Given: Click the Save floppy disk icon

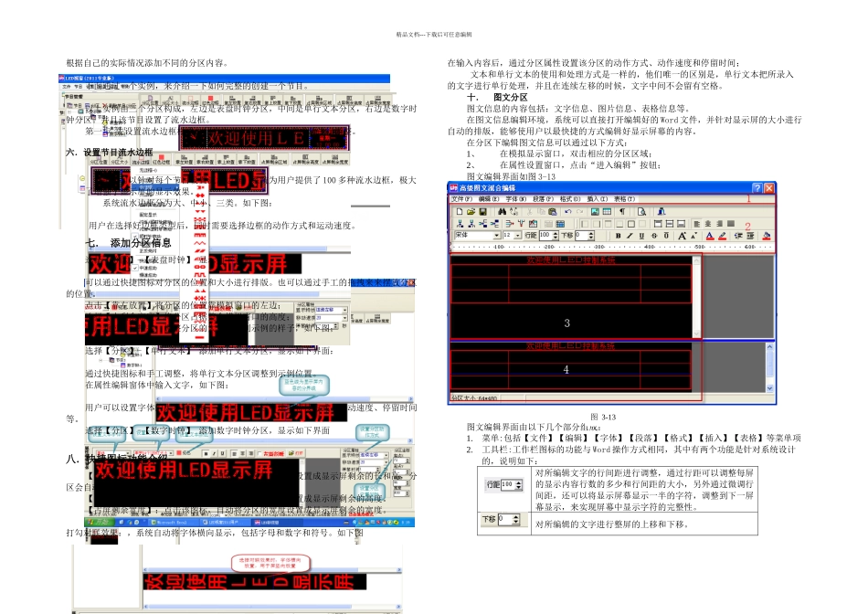Looking at the screenshot, I should click(x=482, y=211).
